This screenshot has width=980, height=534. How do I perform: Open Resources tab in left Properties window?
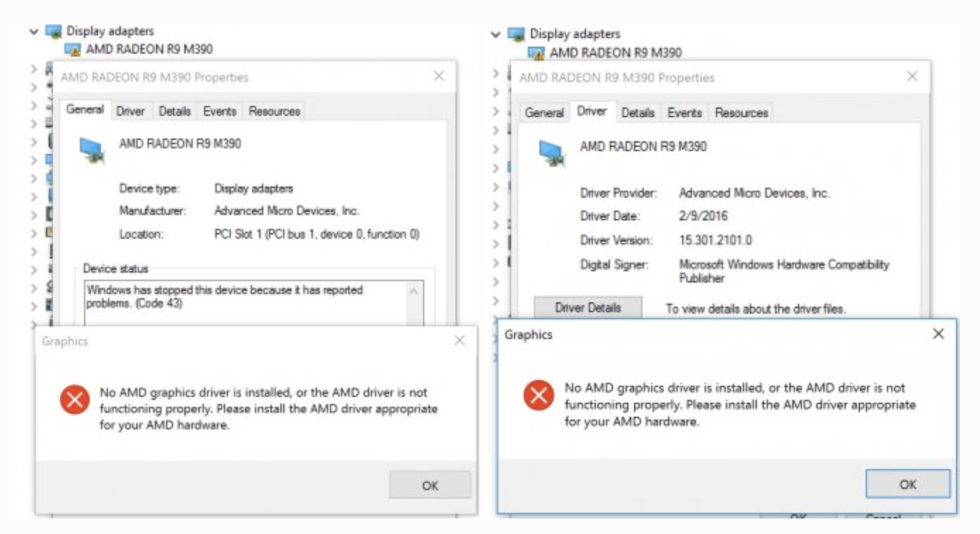tap(275, 111)
